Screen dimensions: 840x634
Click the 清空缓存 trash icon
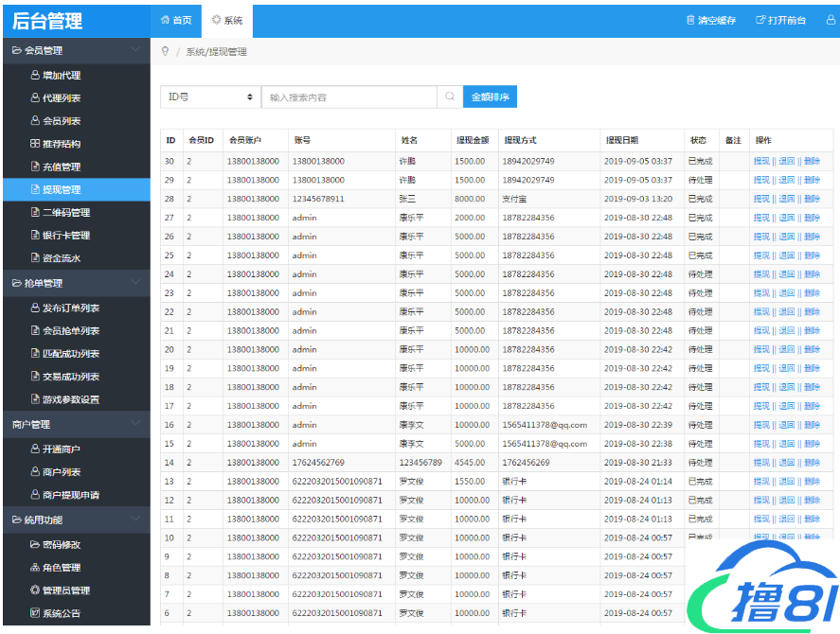pyautogui.click(x=690, y=20)
